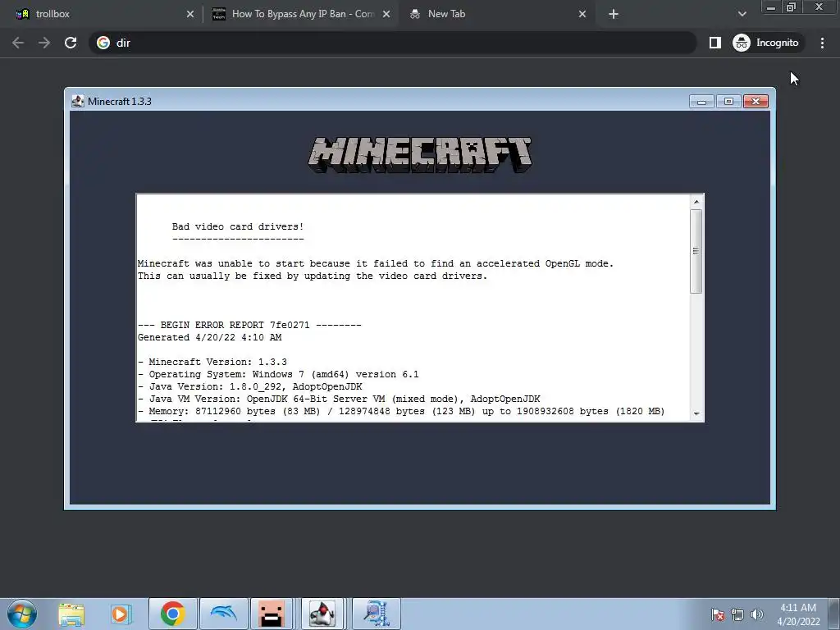Minimize the Minecraft 1.3.3 window
The width and height of the screenshot is (840, 630).
pos(702,101)
